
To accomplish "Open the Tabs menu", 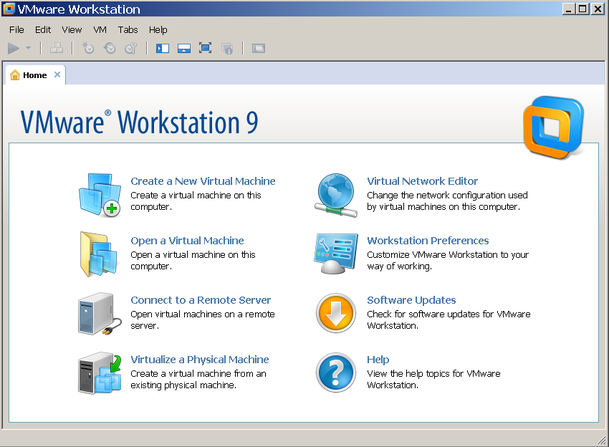I will tap(128, 30).
